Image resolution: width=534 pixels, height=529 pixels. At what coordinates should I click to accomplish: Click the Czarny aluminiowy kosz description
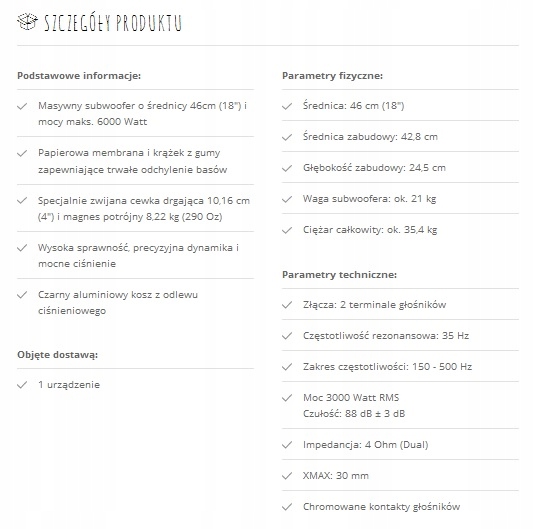point(118,302)
